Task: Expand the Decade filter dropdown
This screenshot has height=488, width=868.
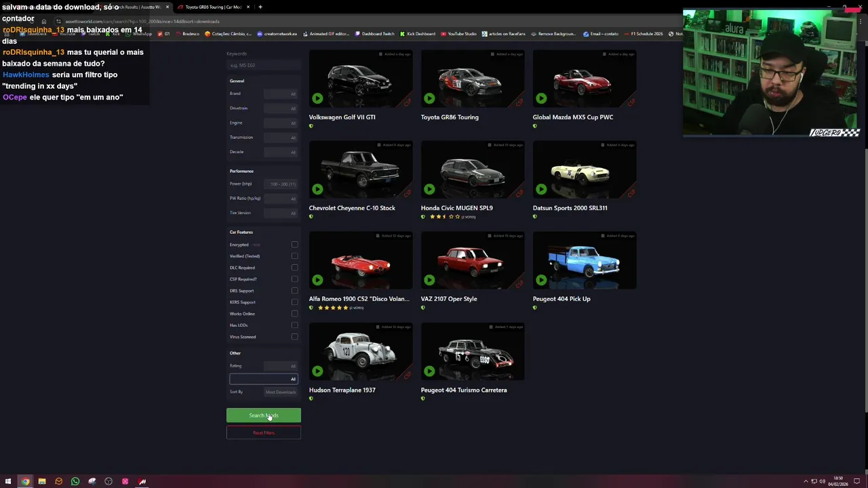Action: click(x=281, y=152)
